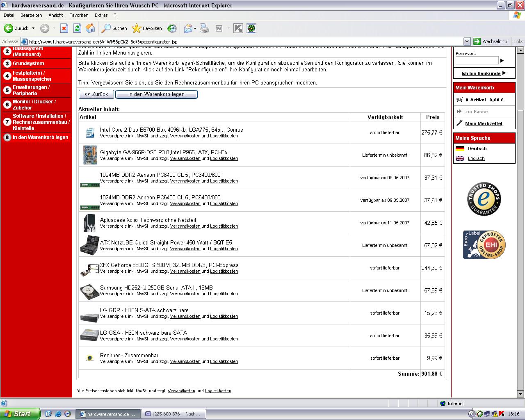Click Windows Media Player quick launch icon
The image size is (525, 420).
click(67, 414)
